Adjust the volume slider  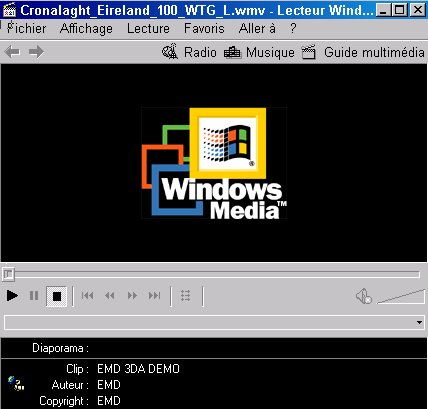point(401,297)
